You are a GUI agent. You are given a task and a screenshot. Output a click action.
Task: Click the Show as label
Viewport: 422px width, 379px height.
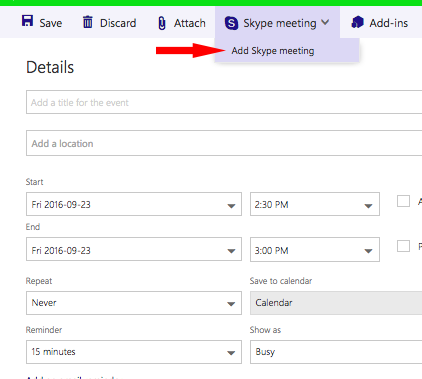click(265, 330)
